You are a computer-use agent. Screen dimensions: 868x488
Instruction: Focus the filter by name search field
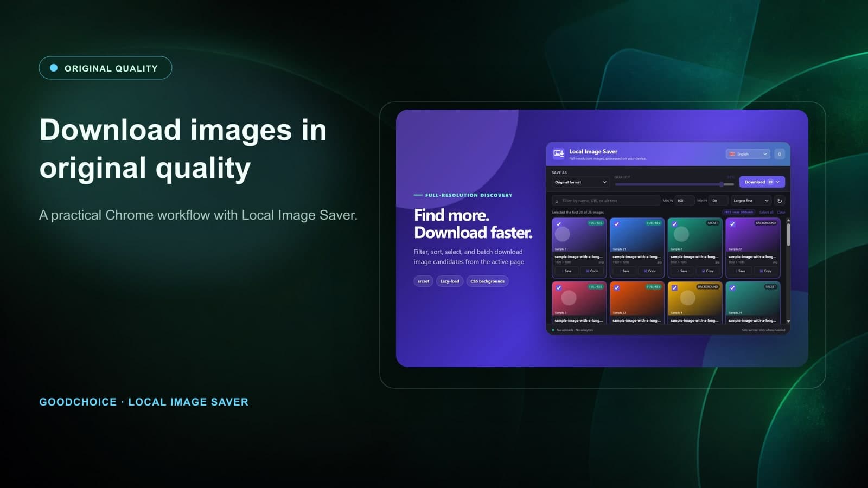pyautogui.click(x=606, y=201)
